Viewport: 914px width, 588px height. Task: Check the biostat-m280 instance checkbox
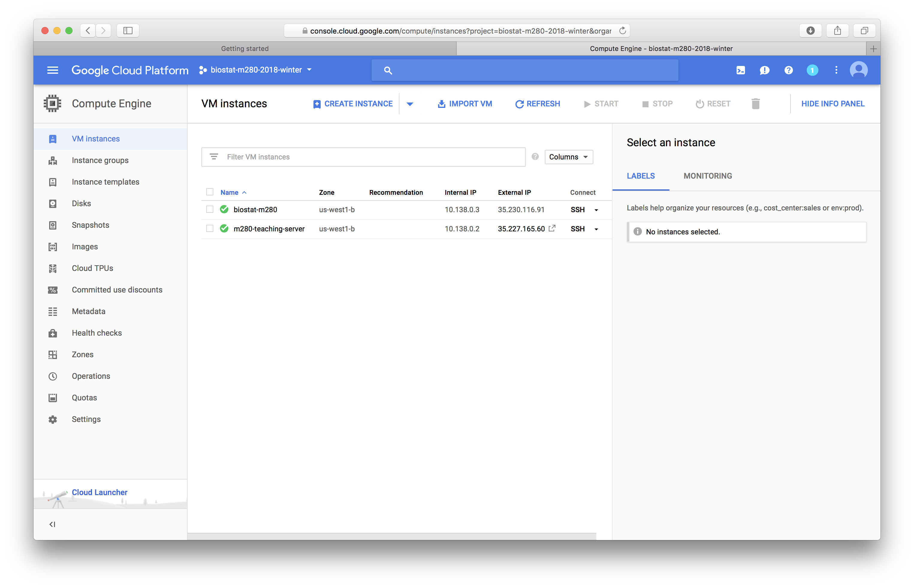[209, 209]
